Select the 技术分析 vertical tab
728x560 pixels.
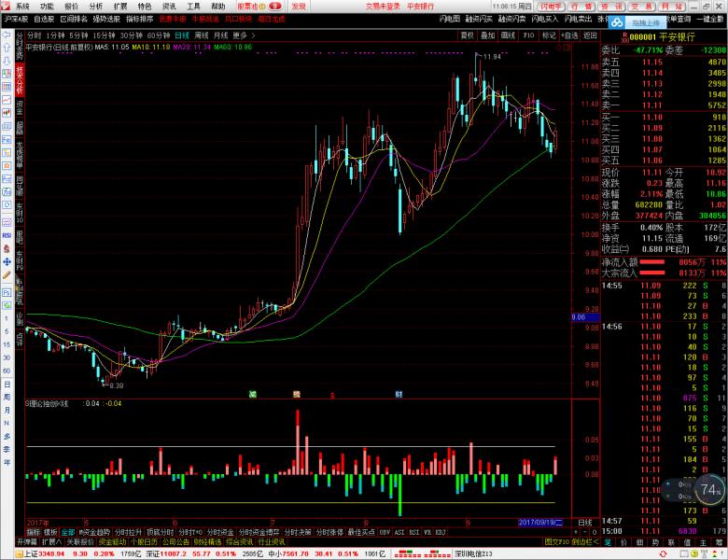point(20,80)
